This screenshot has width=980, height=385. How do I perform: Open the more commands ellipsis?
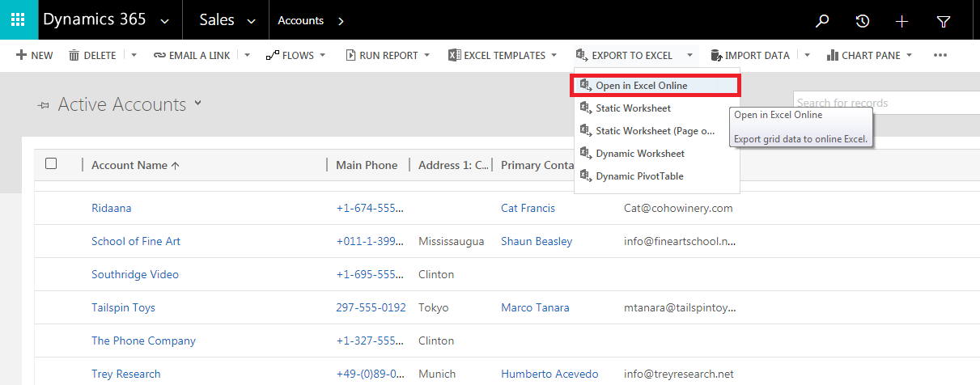[940, 56]
